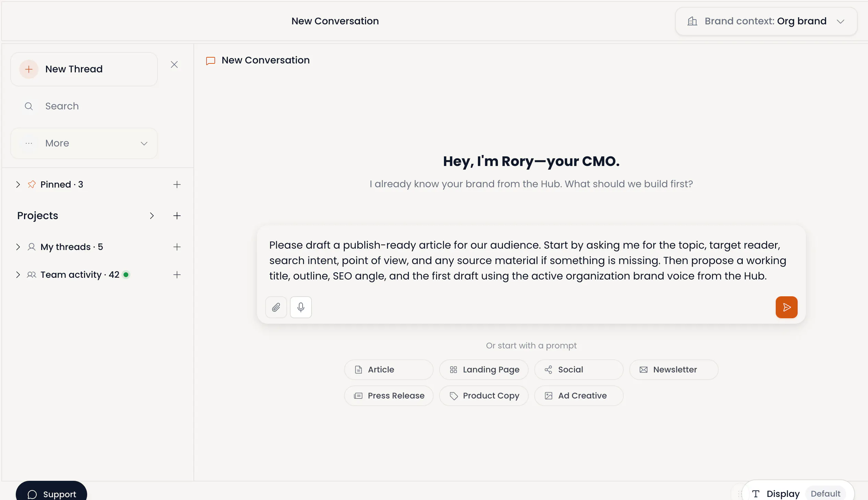Click the New Conversation chat icon

(211, 61)
